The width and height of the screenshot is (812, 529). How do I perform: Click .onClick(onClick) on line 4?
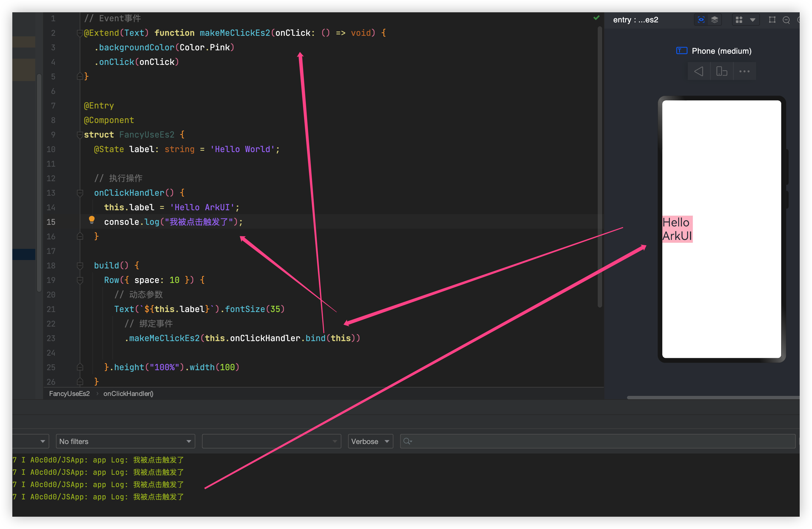(137, 62)
